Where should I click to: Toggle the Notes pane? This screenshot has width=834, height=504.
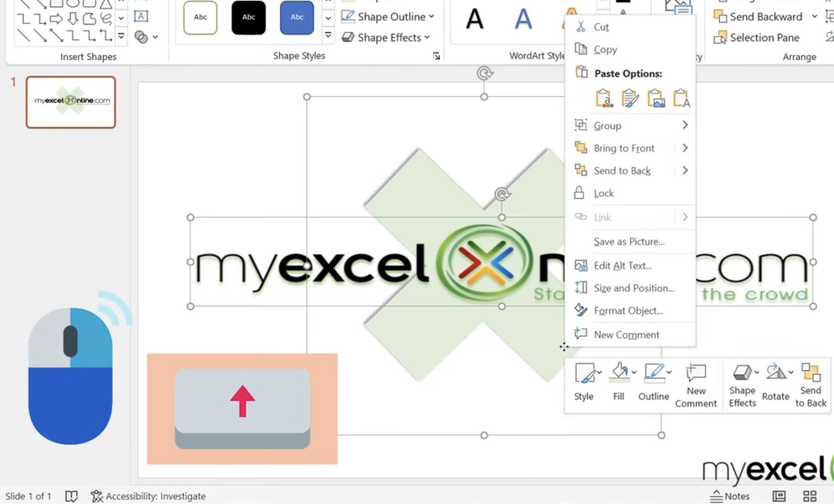click(x=730, y=496)
